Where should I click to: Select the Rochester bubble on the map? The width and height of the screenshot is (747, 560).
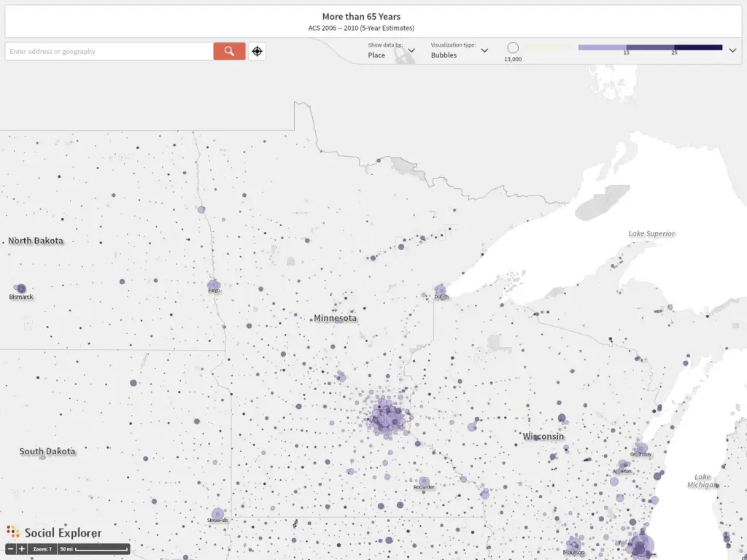424,481
